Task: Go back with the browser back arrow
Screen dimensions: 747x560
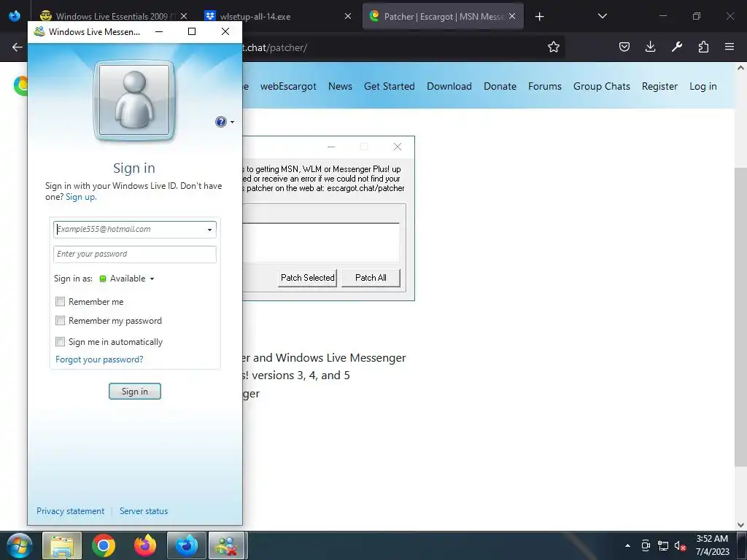Action: click(x=18, y=47)
